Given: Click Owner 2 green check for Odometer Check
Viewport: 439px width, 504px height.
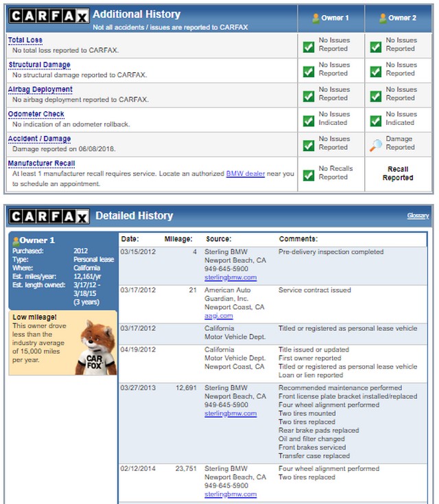Looking at the screenshot, I should 376,121.
